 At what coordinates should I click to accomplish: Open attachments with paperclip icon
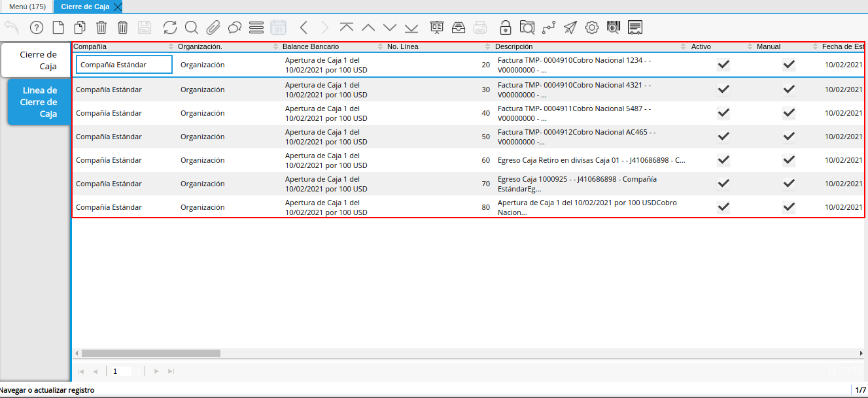pos(213,27)
